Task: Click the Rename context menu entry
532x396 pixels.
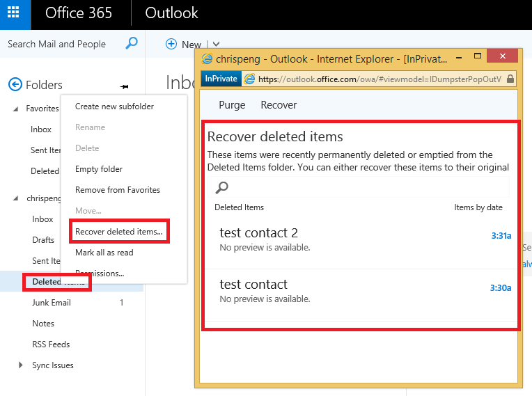Action: click(91, 127)
